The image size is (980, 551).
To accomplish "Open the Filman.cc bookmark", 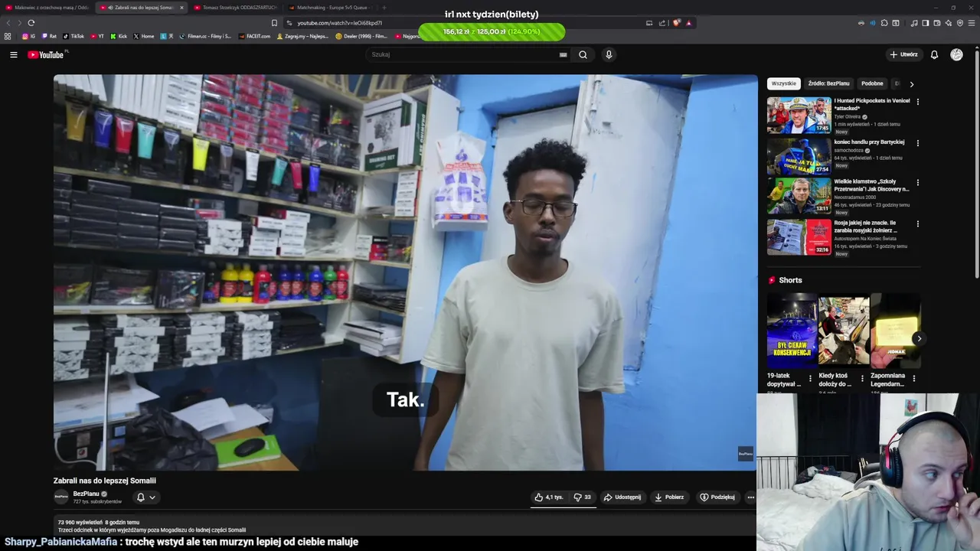I will point(205,36).
